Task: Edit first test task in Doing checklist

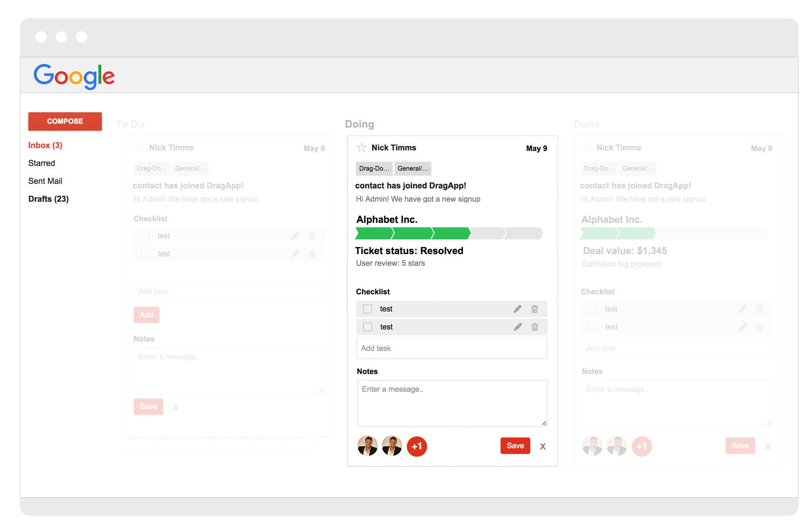Action: 517,309
